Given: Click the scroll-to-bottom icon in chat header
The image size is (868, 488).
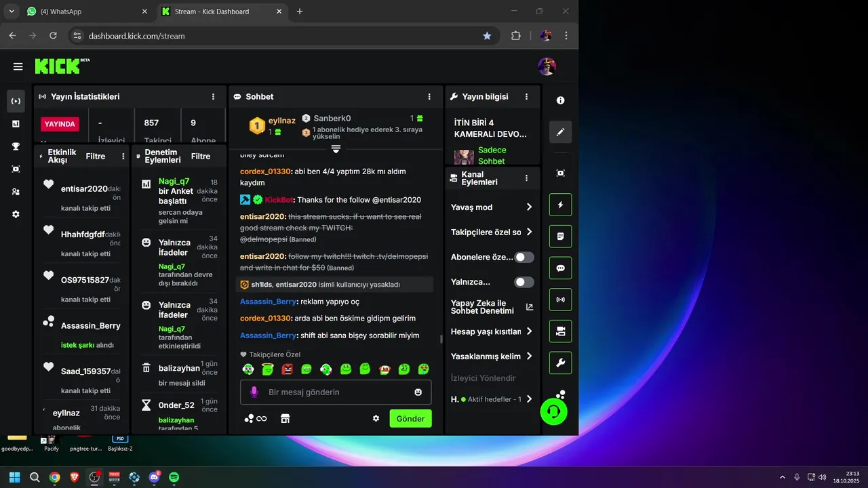Looking at the screenshot, I should pos(336,148).
